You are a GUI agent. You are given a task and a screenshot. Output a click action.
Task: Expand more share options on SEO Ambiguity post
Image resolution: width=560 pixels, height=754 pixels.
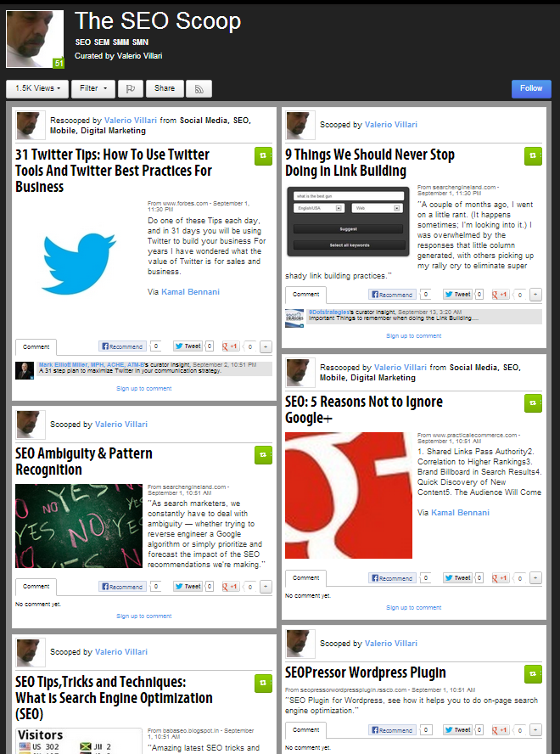266,587
